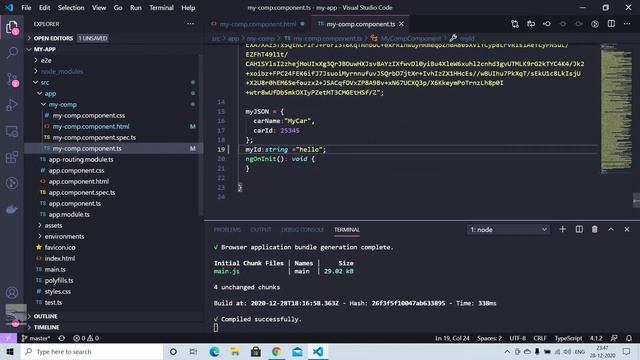Open my-comp.component.css in explorer
Viewport: 640px width, 360px height.
[x=89, y=116]
